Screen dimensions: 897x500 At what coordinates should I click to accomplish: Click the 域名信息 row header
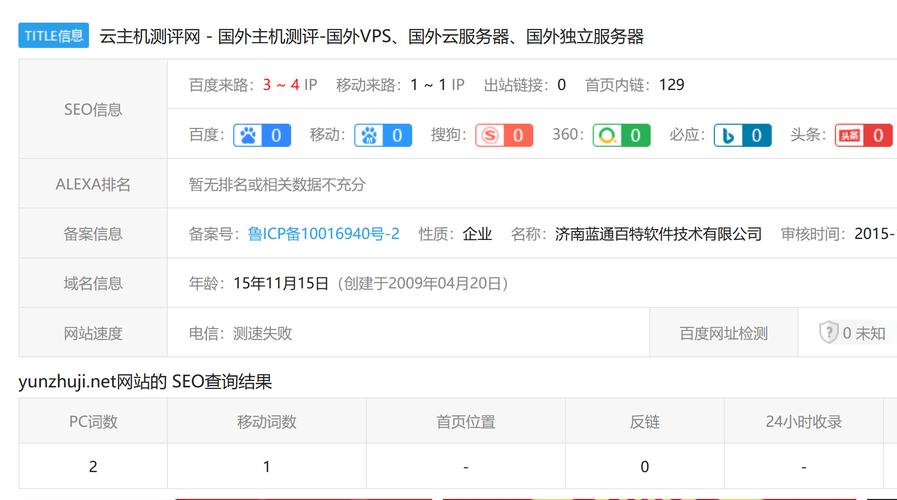pos(93,283)
